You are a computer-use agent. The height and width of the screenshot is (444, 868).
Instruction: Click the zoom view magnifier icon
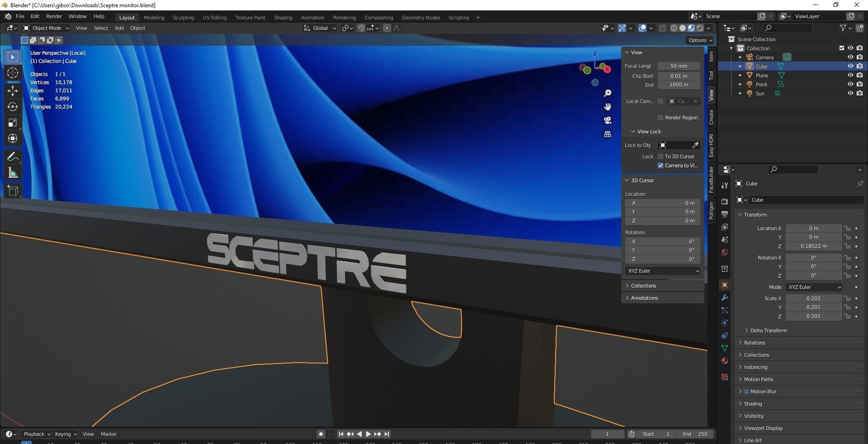point(608,93)
